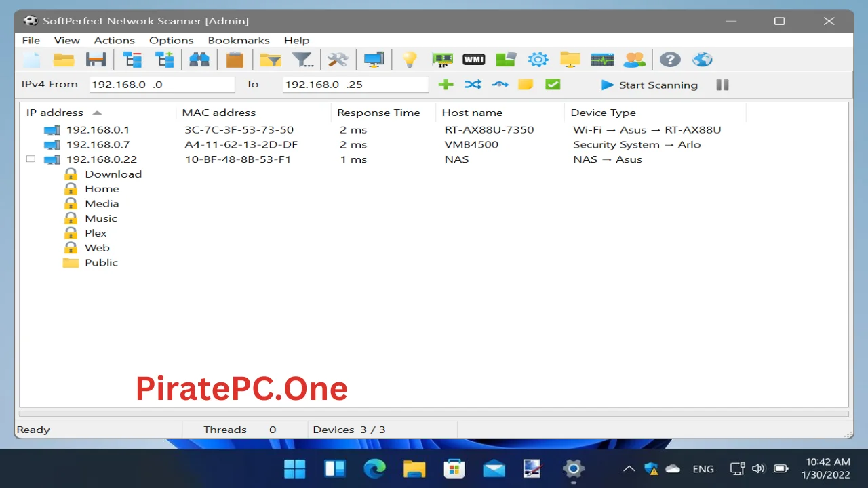Pause the scan with pause button

click(x=723, y=85)
